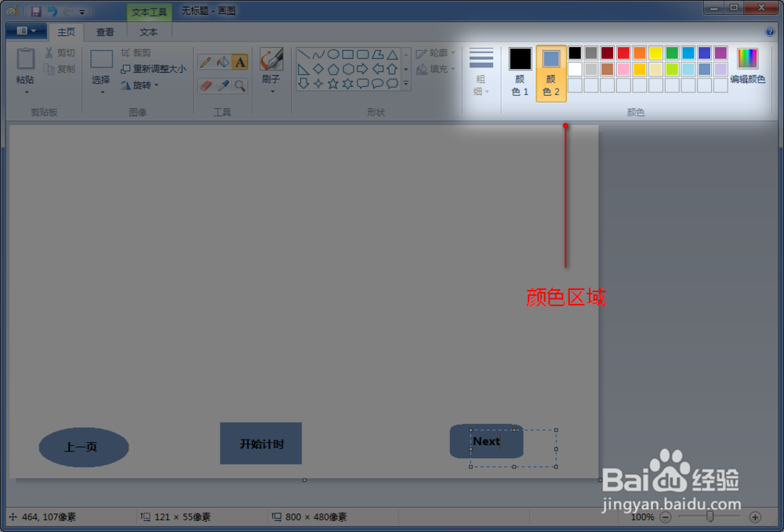784x532 pixels.
Task: Select the Color picker eyedropper tool
Action: pyautogui.click(x=223, y=85)
